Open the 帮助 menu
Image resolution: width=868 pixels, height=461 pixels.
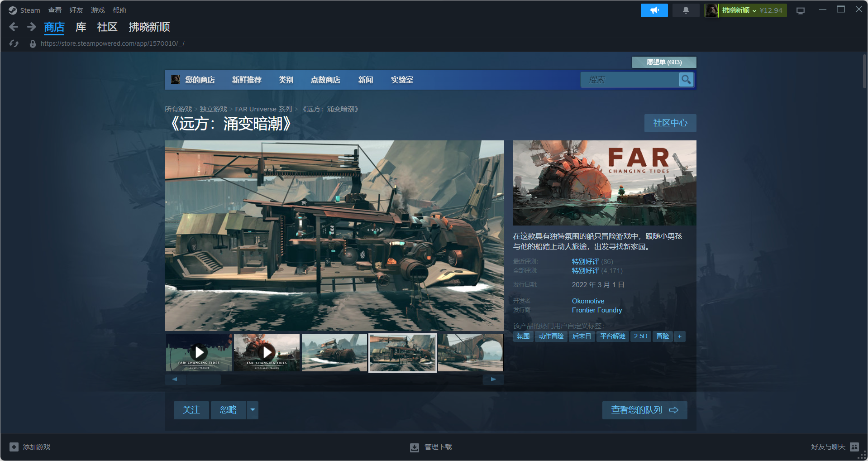[x=119, y=10]
